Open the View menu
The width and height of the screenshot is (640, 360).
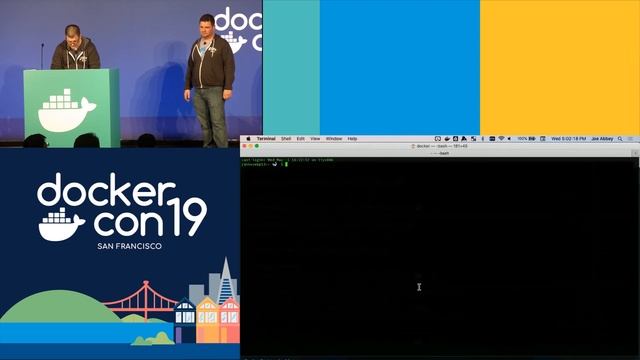pyautogui.click(x=315, y=139)
